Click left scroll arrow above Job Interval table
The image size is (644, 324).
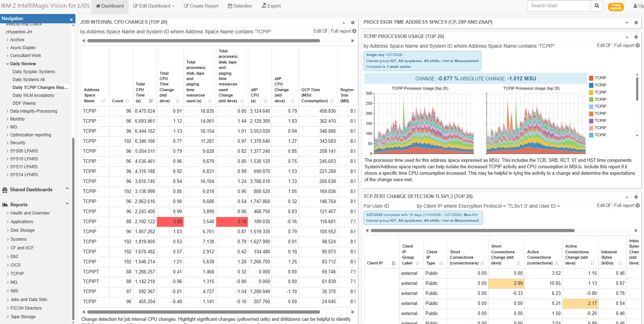point(84,41)
